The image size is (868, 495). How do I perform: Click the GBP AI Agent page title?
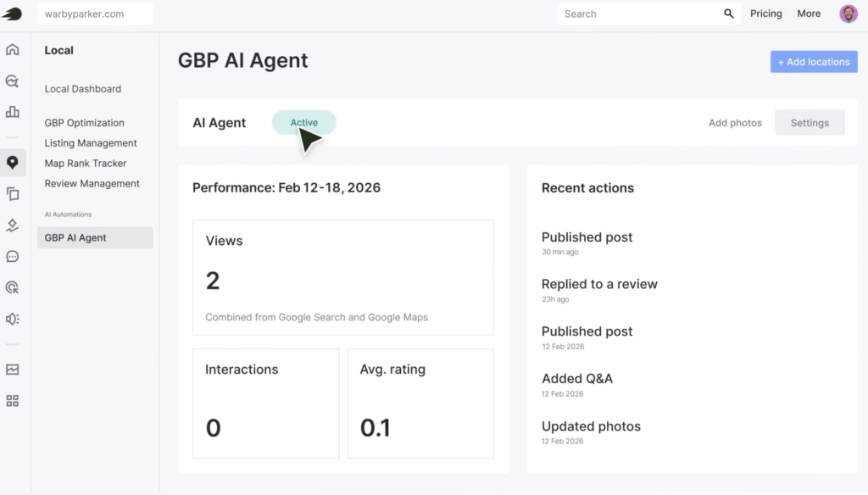(x=242, y=60)
